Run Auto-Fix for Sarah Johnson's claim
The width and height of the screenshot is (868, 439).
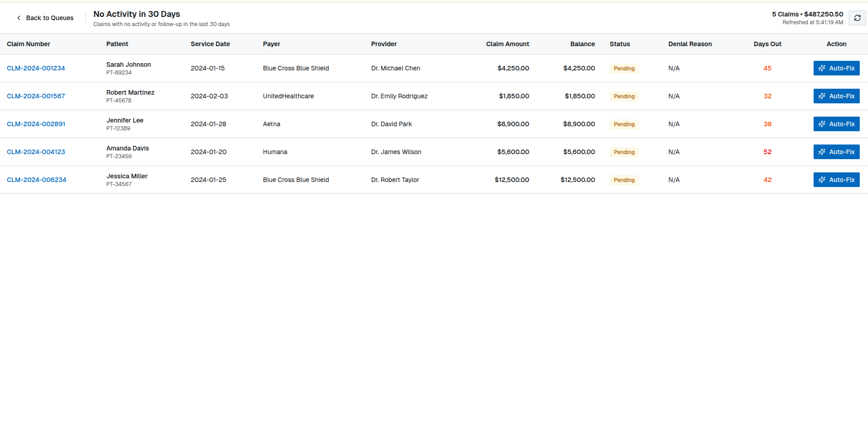tap(836, 68)
